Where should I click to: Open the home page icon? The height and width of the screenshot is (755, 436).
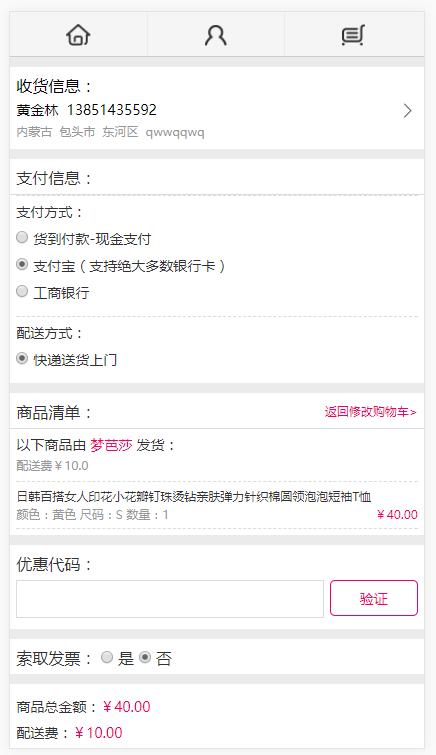(x=79, y=35)
